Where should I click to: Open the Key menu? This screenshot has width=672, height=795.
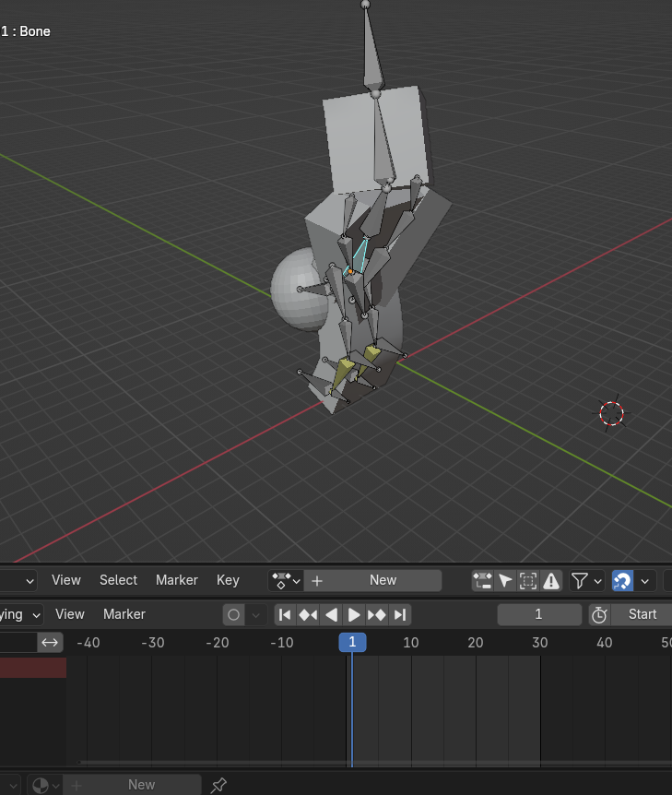[228, 580]
